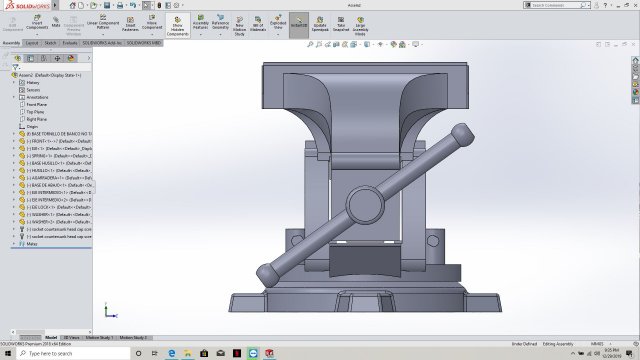The width and height of the screenshot is (640, 360).
Task: Expand the Annotations folder
Action: (x=14, y=97)
